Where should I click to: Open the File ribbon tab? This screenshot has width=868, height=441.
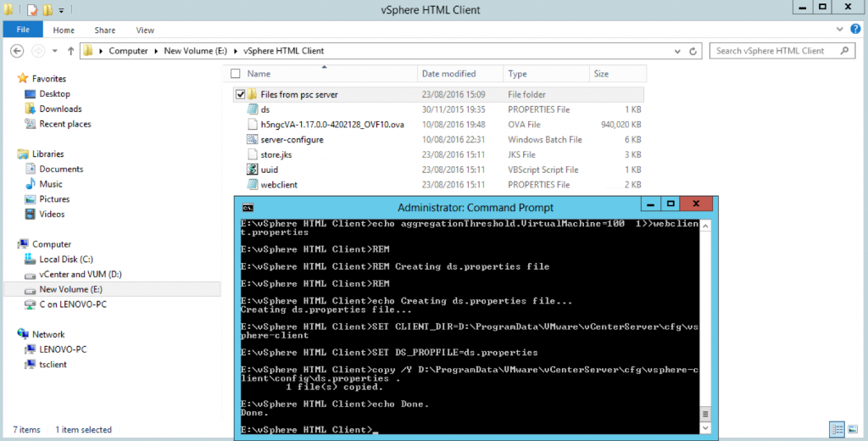23,30
